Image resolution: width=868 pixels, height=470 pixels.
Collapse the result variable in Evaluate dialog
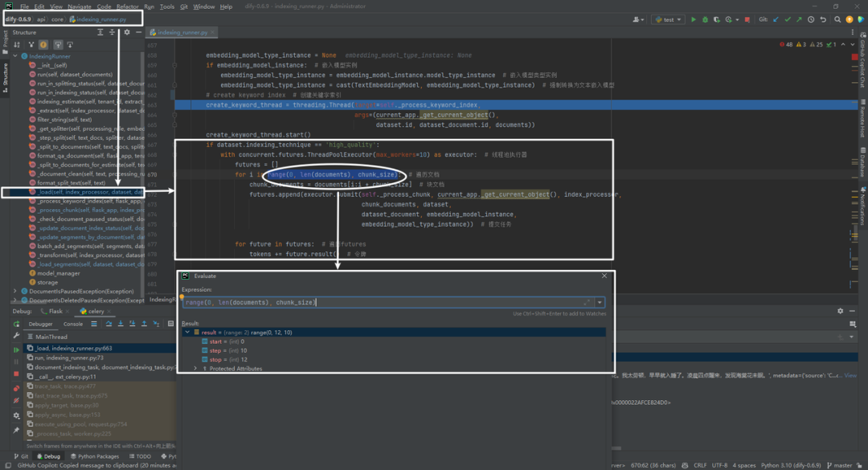click(x=187, y=332)
